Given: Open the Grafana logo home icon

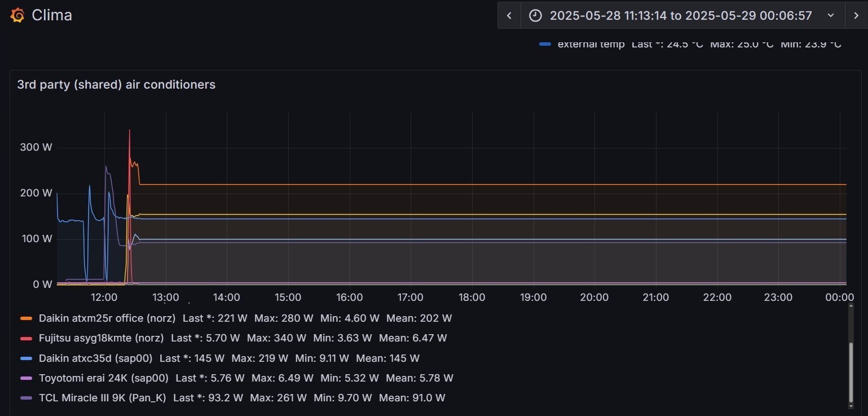Looking at the screenshot, I should (17, 15).
